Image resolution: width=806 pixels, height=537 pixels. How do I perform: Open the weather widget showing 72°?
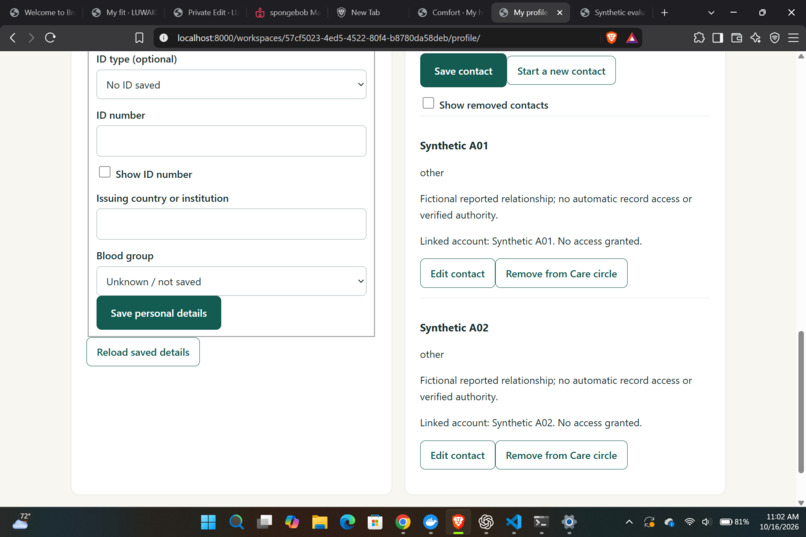pyautogui.click(x=22, y=522)
